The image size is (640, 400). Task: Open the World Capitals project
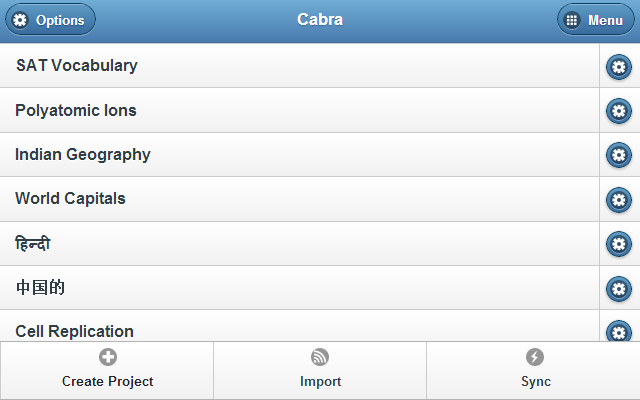[x=300, y=199]
